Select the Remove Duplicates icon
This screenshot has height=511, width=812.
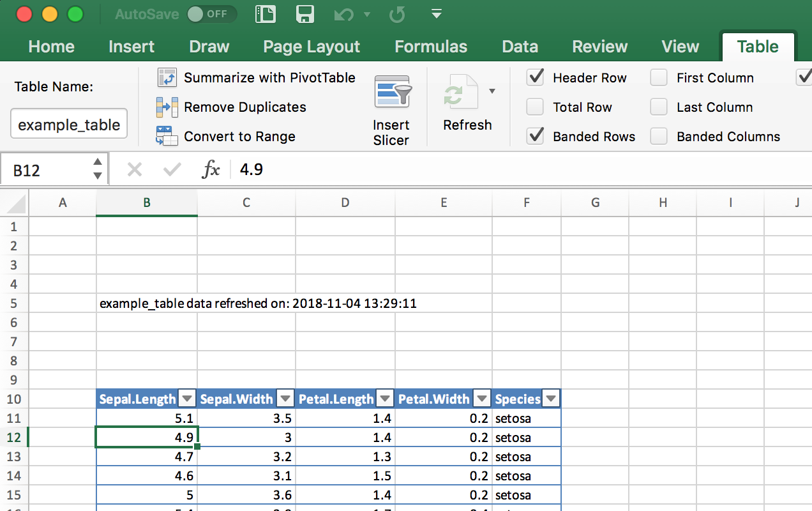point(166,107)
